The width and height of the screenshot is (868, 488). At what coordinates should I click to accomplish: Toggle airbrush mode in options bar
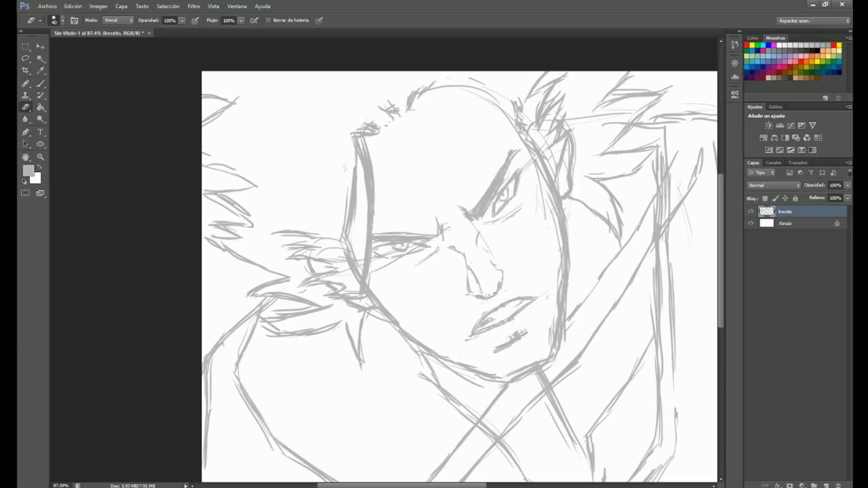click(254, 20)
